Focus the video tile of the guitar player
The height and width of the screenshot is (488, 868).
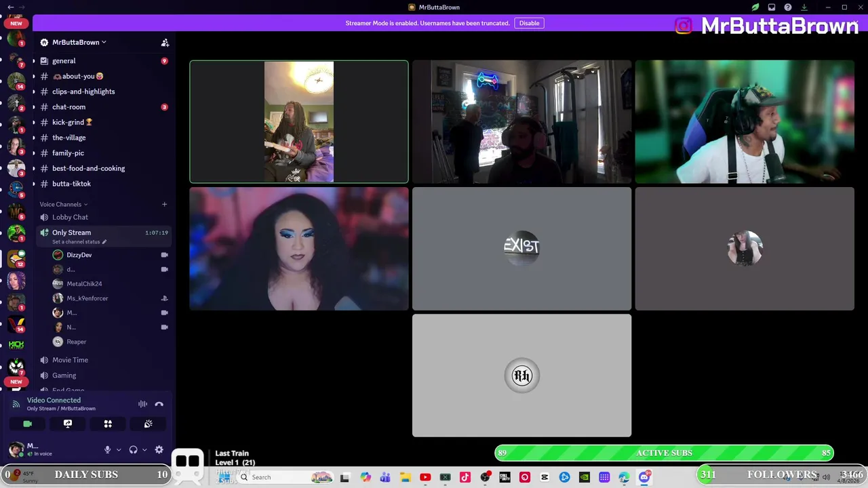click(x=299, y=122)
